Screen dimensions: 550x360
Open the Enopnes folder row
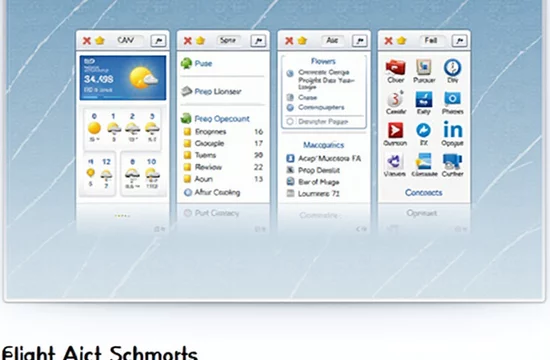pos(223,132)
